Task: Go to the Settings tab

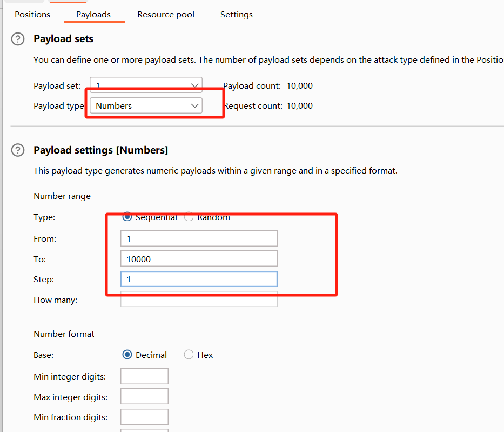Action: 236,15
